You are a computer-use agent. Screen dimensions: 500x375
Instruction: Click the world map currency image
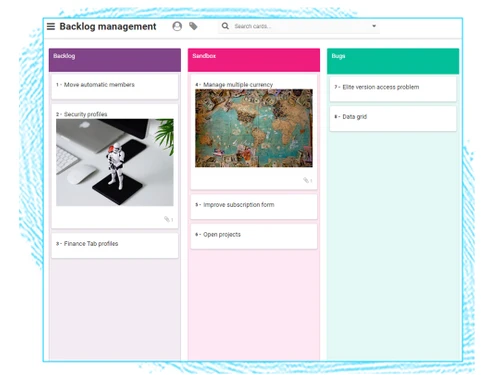click(254, 128)
